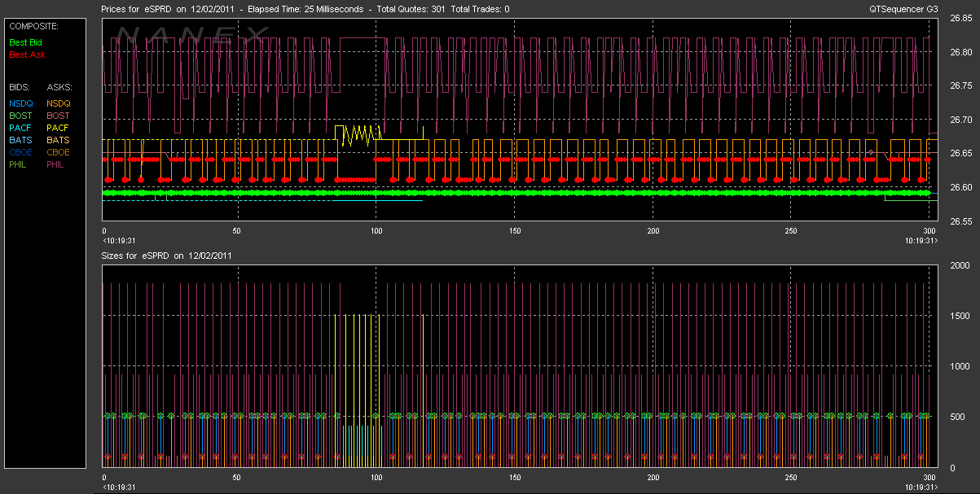Click the 10:19:31> end time under sizes chart
The height and width of the screenshot is (494, 980).
point(921,487)
